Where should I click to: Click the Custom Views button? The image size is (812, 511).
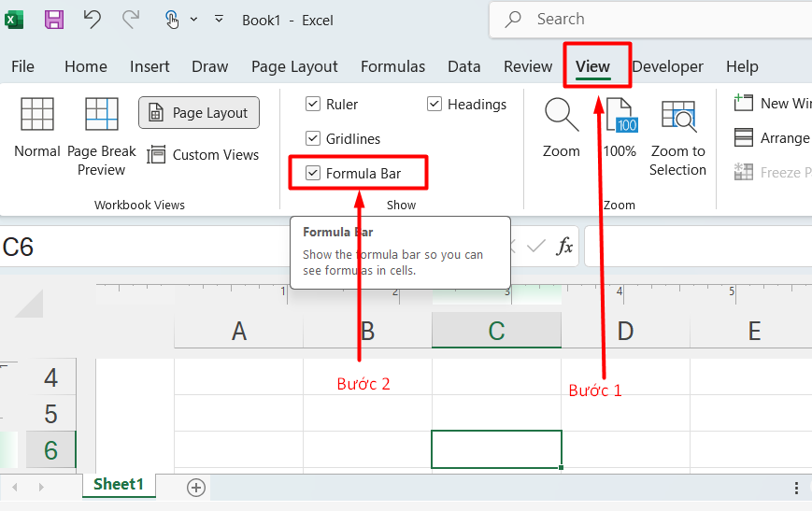click(203, 155)
